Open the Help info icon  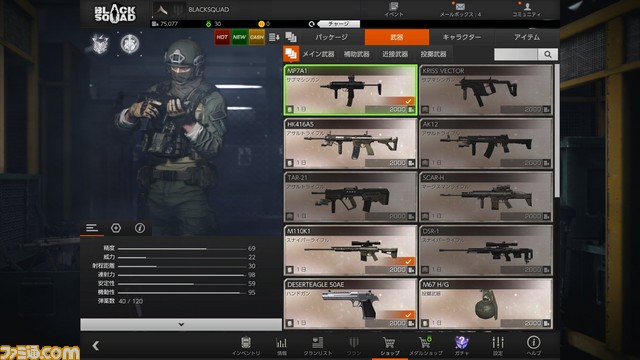point(533,342)
